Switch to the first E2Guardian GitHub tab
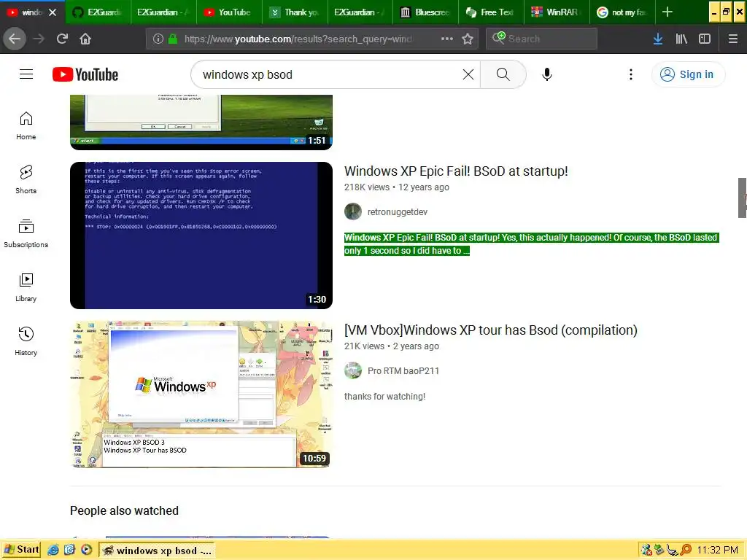Viewport: 747px width, 560px height. point(98,12)
